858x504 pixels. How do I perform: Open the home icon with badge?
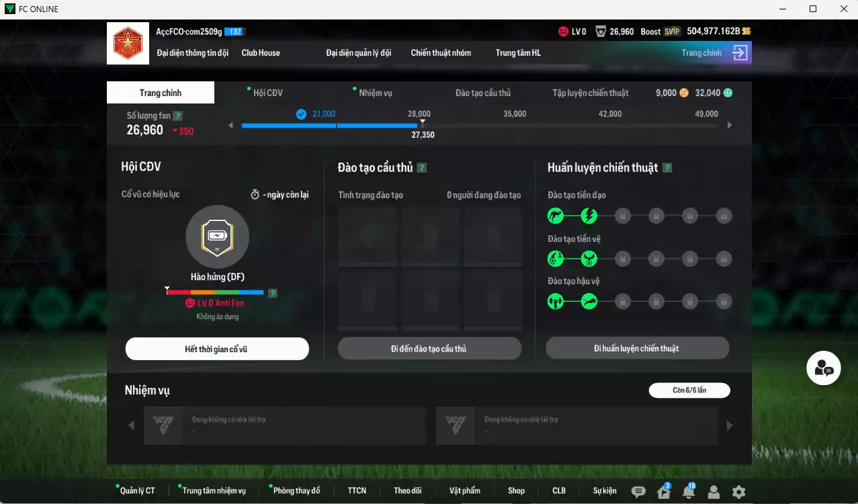664,492
